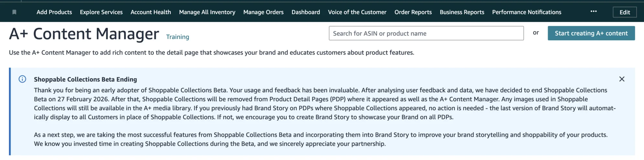Image resolution: width=644 pixels, height=160 pixels.
Task: Open Business Reports page
Action: pos(462,12)
